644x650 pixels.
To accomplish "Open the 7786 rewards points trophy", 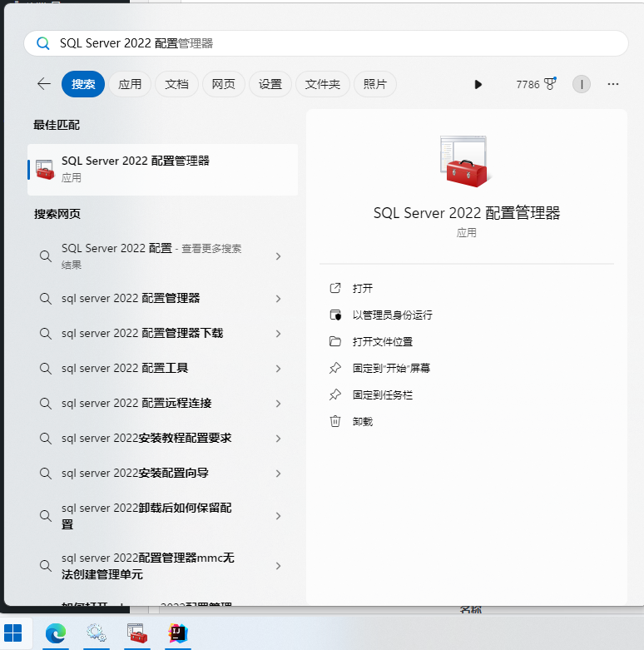I will pos(537,84).
